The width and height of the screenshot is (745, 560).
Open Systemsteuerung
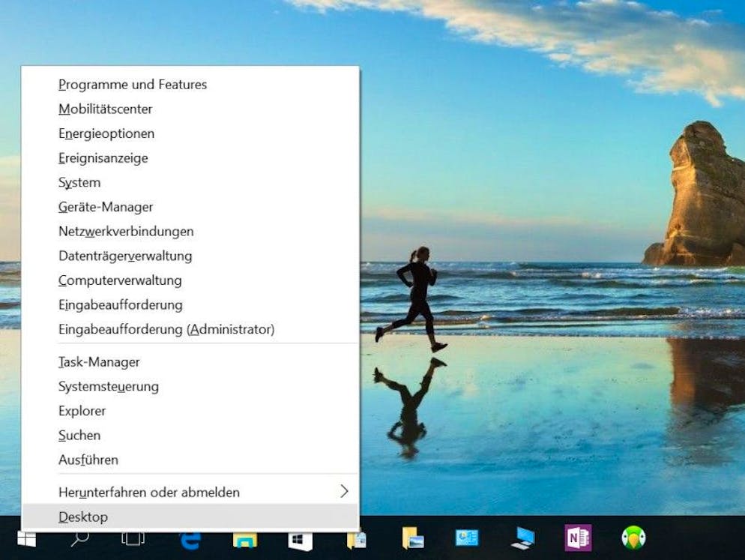coord(190,387)
